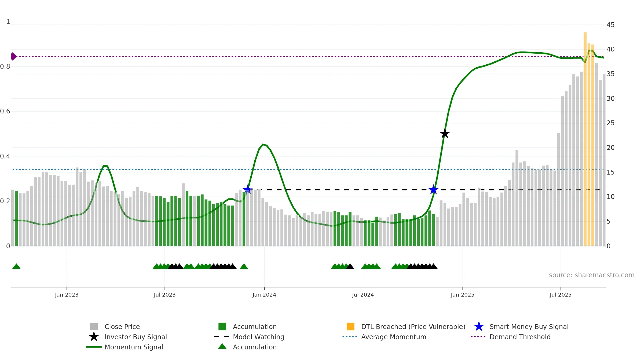Click the blue Smart Money star near Jan 2024
The image size is (644, 362).
[x=247, y=190]
